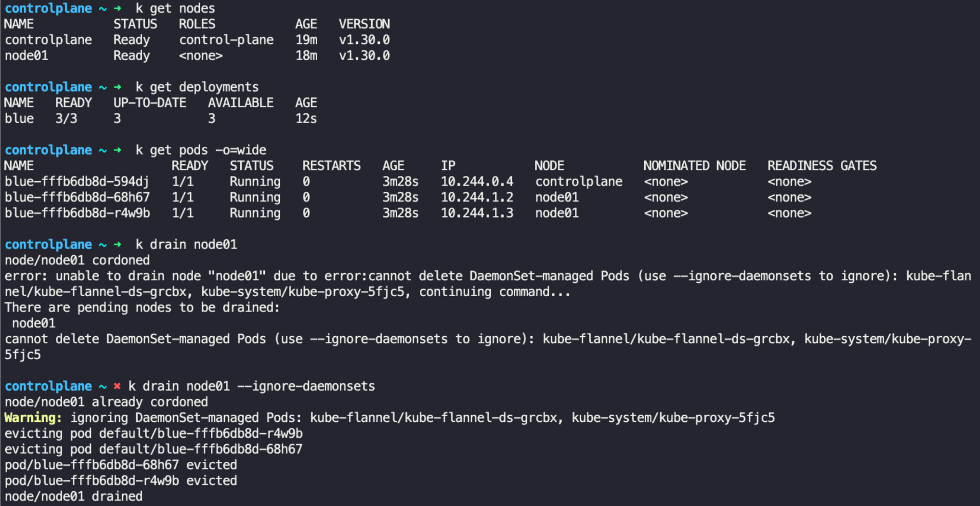The width and height of the screenshot is (980, 506).
Task: Click the red X error prompt symbol
Action: click(x=117, y=386)
